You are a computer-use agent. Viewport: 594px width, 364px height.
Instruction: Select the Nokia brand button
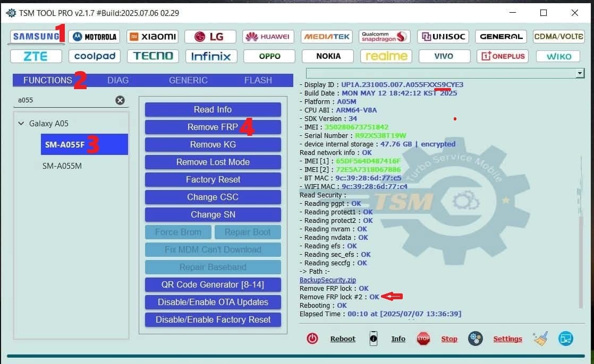328,56
